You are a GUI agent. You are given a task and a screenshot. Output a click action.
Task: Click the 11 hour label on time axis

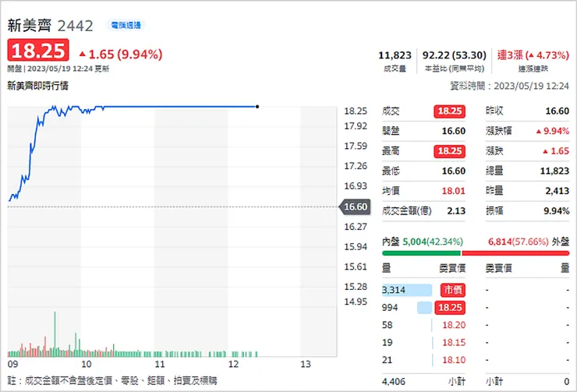point(159,364)
